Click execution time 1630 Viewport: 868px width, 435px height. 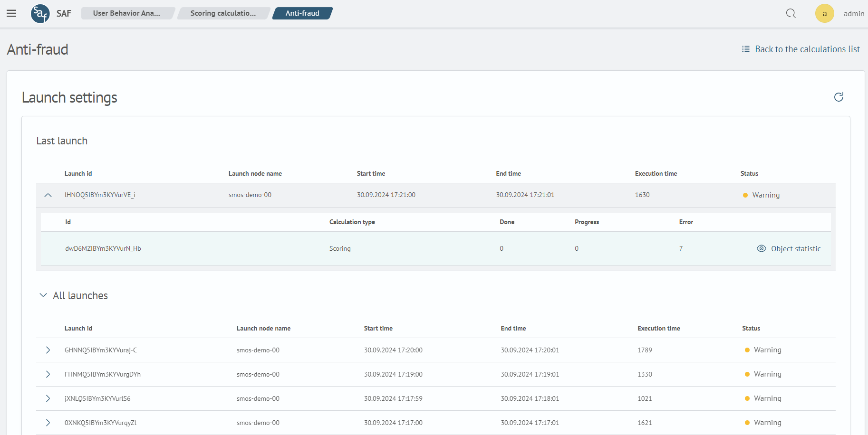pyautogui.click(x=642, y=195)
